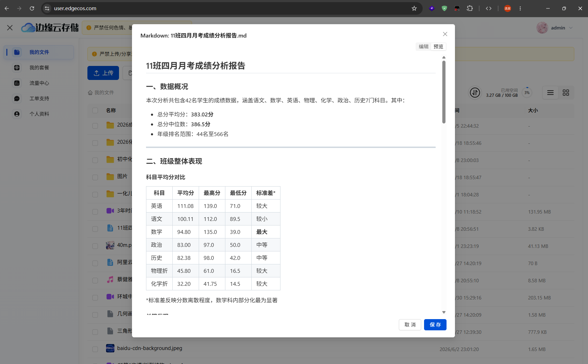Bookmark this page with star icon
The image size is (588, 364).
(414, 8)
